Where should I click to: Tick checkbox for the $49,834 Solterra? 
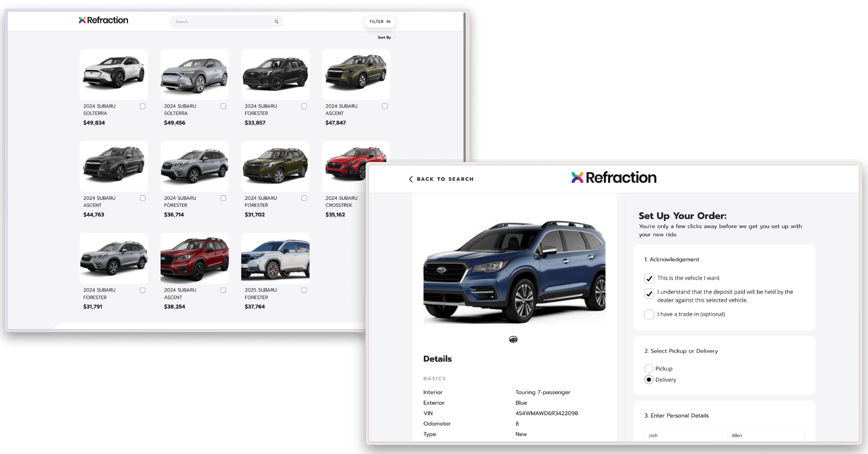143,106
